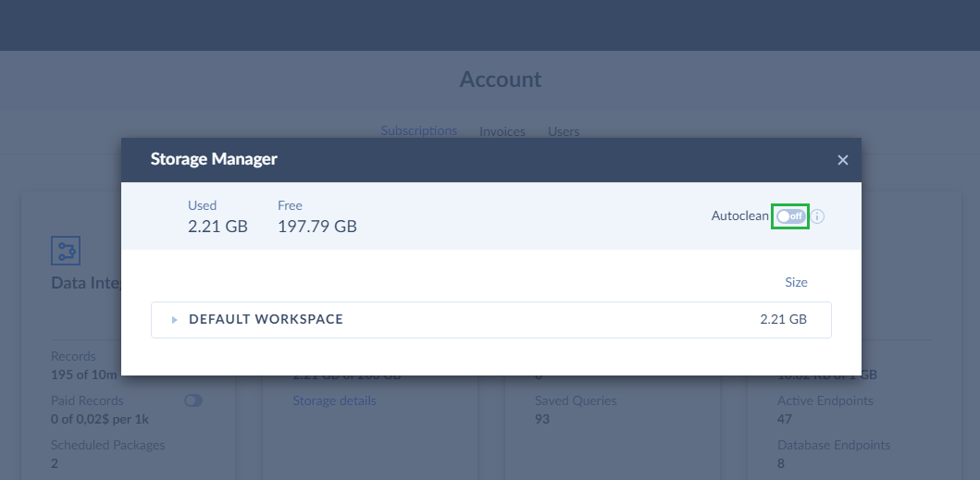This screenshot has height=480, width=980.
Task: Click the Database Endpoints label
Action: [x=834, y=445]
